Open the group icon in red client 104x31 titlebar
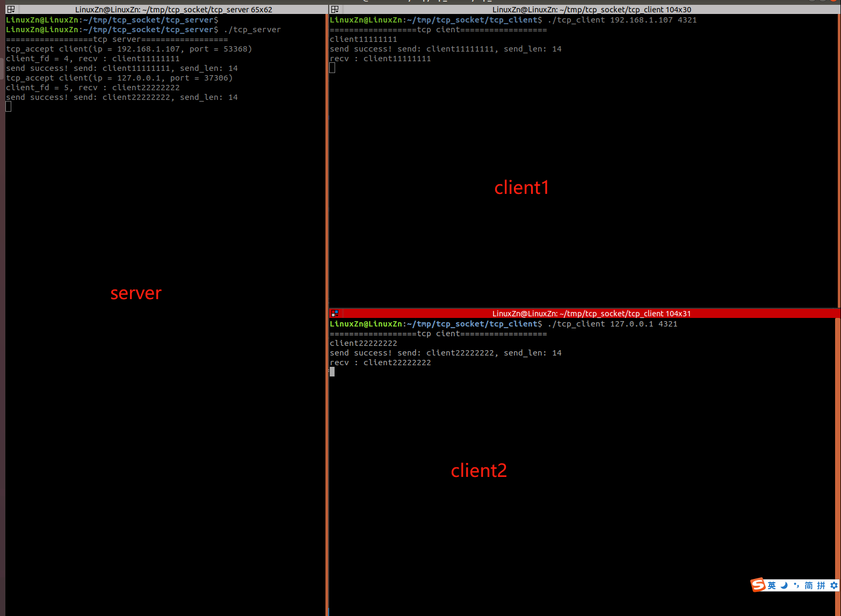This screenshot has width=841, height=616. pos(335,313)
